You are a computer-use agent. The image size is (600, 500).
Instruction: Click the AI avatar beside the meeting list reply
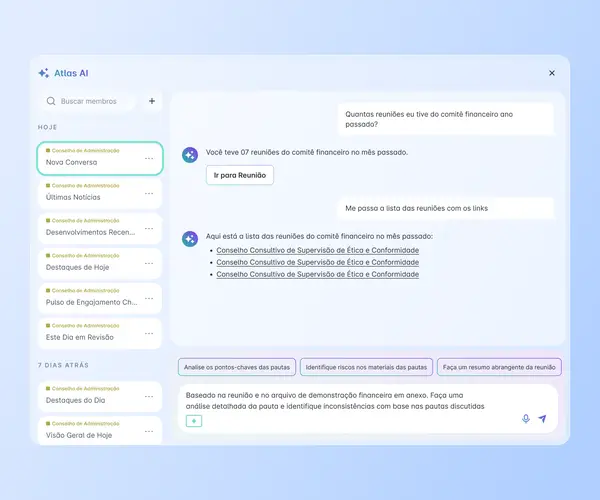click(190, 239)
